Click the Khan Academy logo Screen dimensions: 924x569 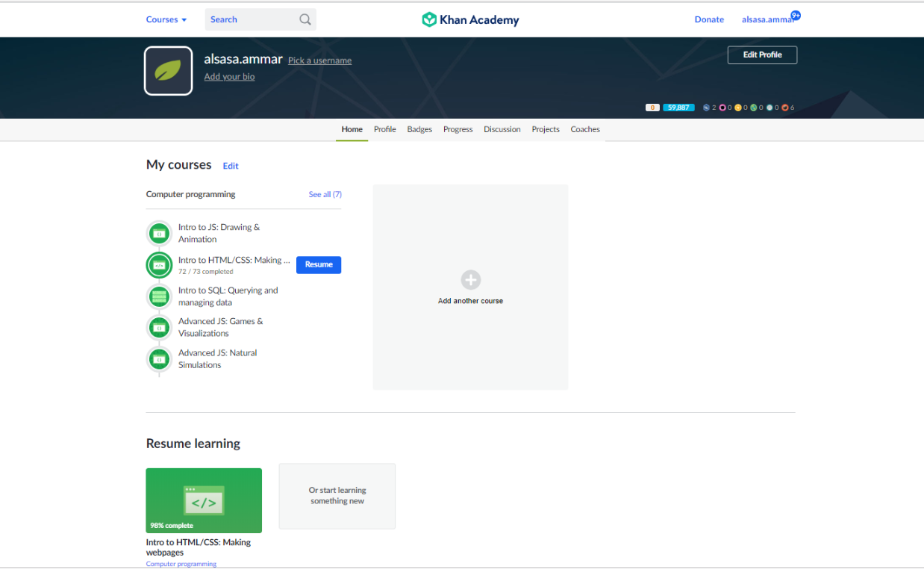click(470, 19)
